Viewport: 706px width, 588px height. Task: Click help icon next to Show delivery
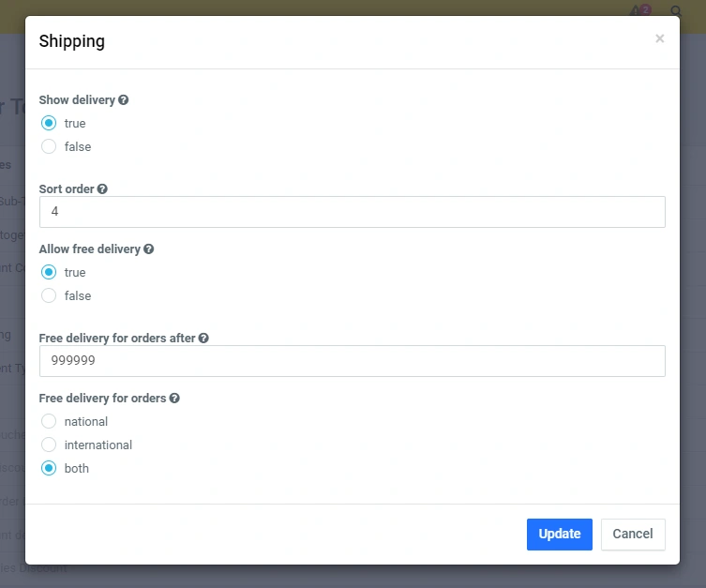124,100
